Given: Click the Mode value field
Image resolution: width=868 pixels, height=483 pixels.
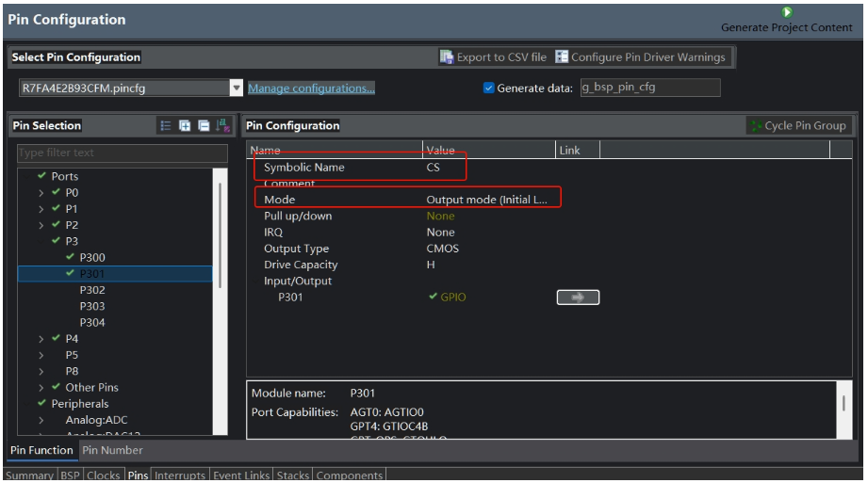Looking at the screenshot, I should tap(485, 200).
